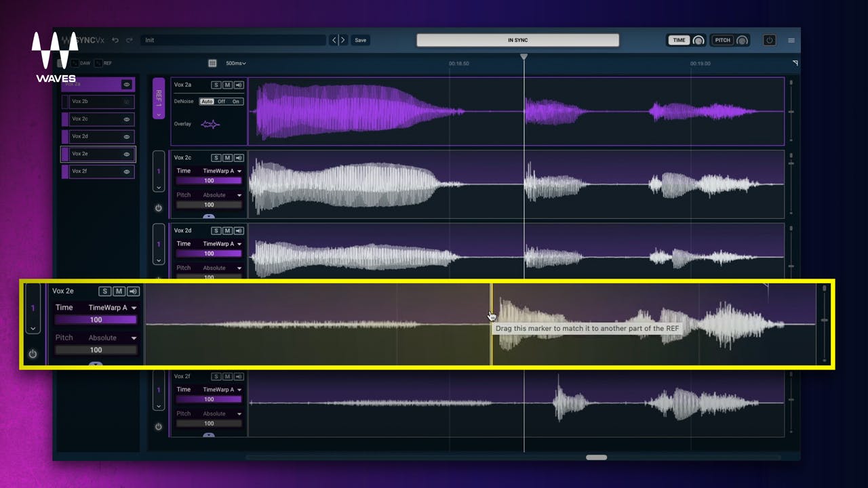Click the IN SYNC button
The image size is (868, 488).
click(517, 40)
